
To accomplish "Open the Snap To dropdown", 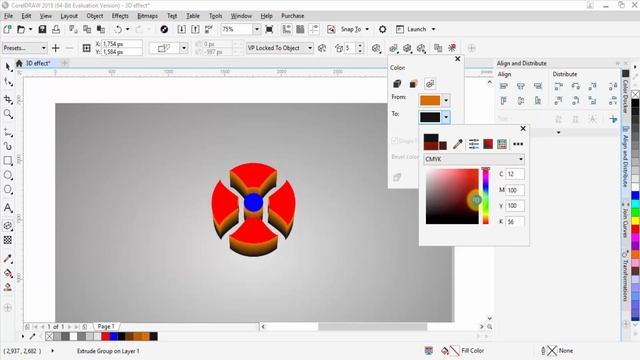I will (x=367, y=29).
